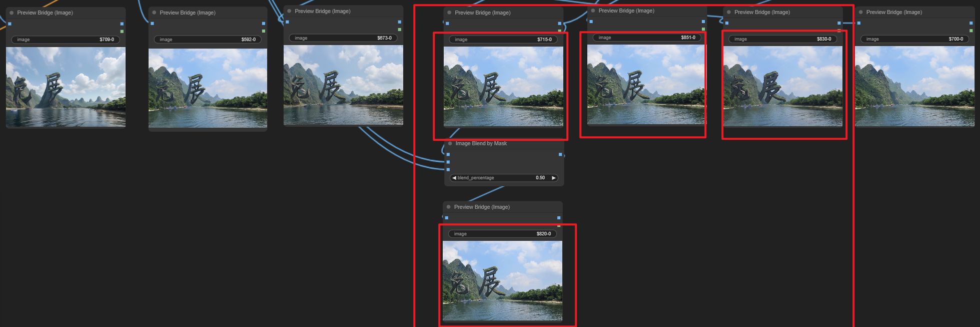The width and height of the screenshot is (980, 327).
Task: Click the blend_percentage 0.50 value field
Action: (x=504, y=178)
